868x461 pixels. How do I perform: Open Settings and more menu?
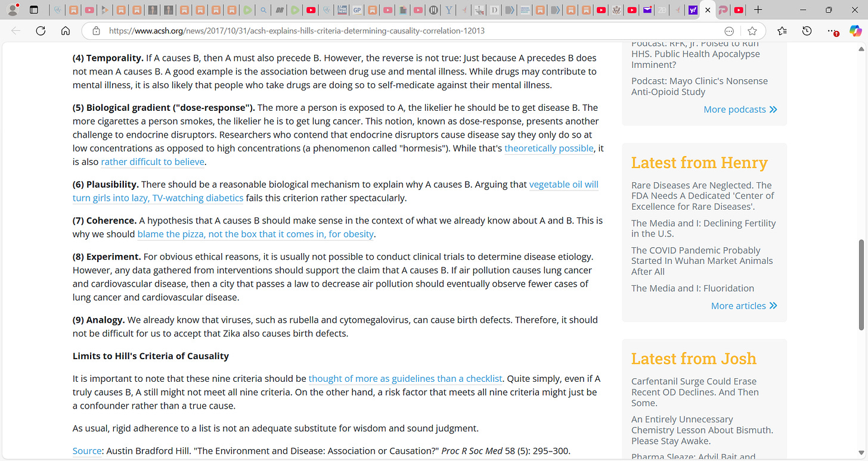pos(833,31)
